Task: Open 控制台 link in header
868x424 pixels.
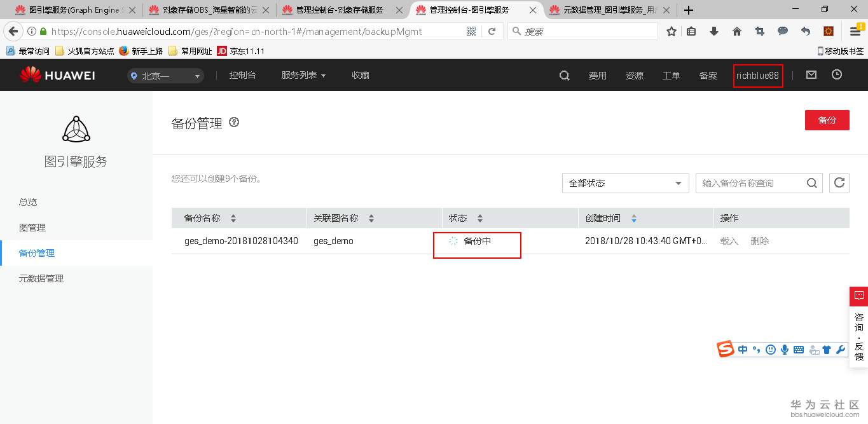Action: coord(242,75)
